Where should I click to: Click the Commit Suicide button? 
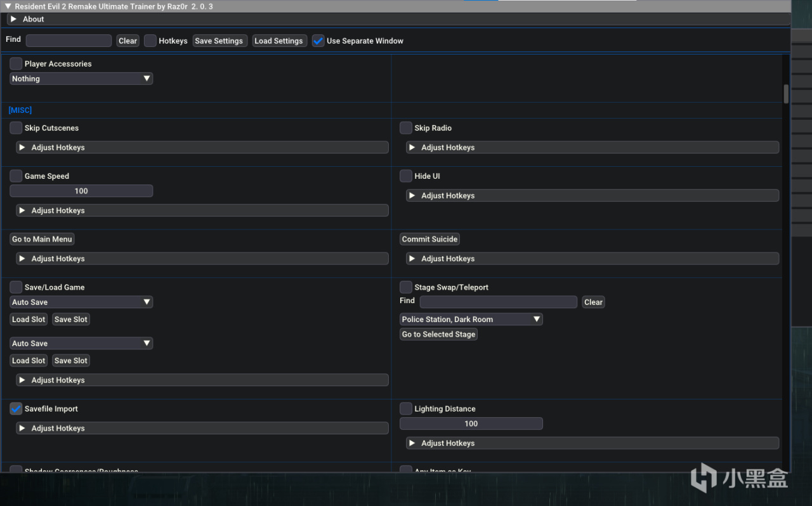click(429, 239)
